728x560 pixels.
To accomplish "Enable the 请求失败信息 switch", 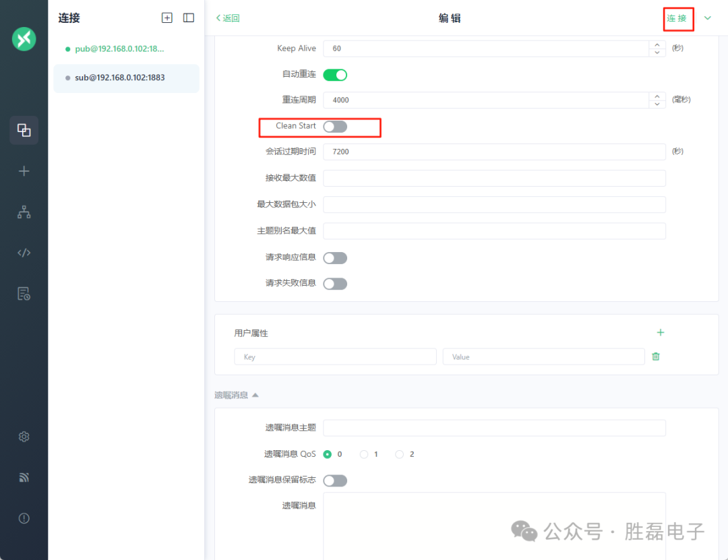I will click(x=335, y=284).
